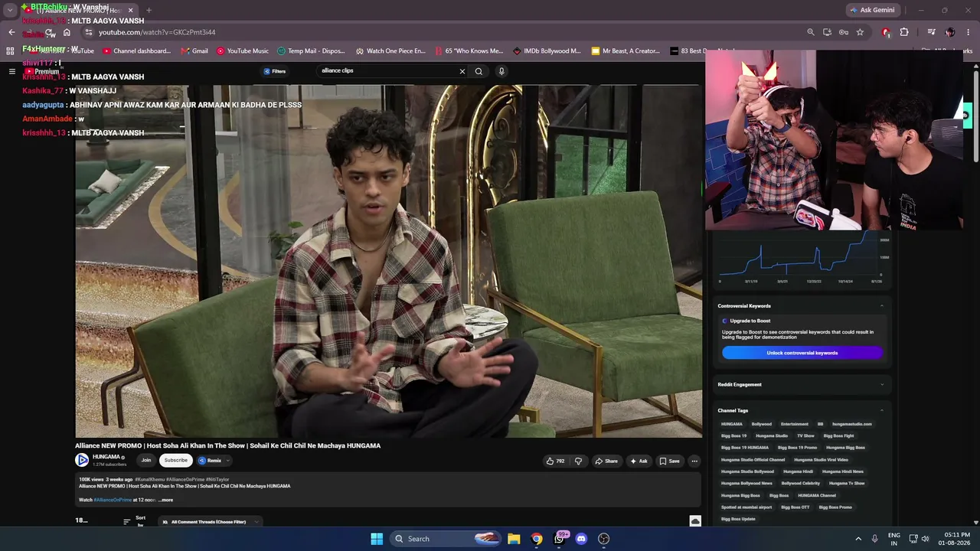Open Discord from the taskbar

coord(581,539)
